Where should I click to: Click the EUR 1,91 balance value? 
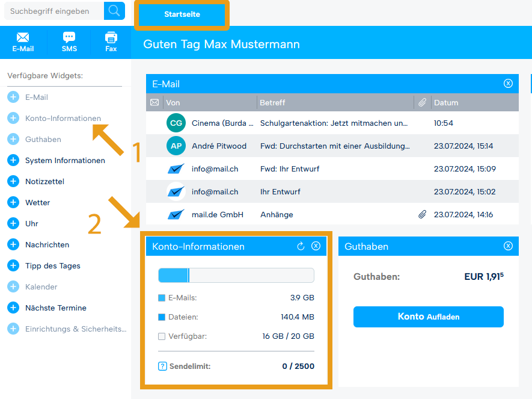[484, 276]
